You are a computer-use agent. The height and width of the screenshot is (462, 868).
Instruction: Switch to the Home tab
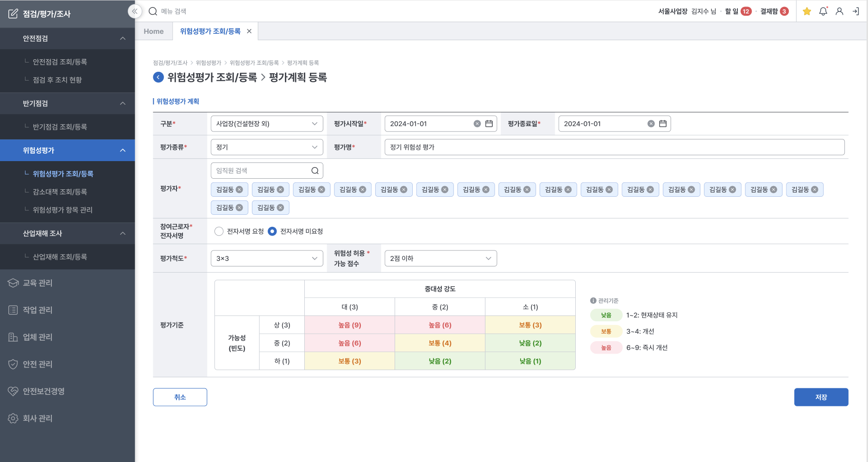coord(154,31)
